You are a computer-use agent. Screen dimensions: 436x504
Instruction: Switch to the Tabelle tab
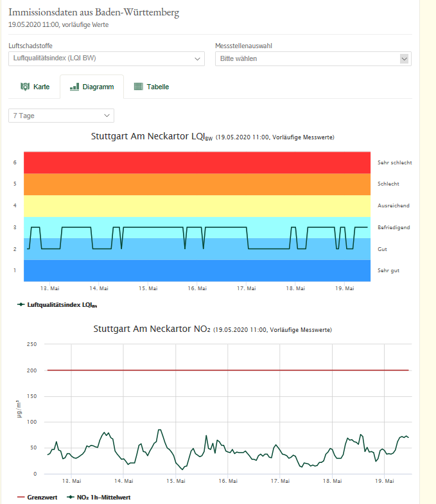152,87
